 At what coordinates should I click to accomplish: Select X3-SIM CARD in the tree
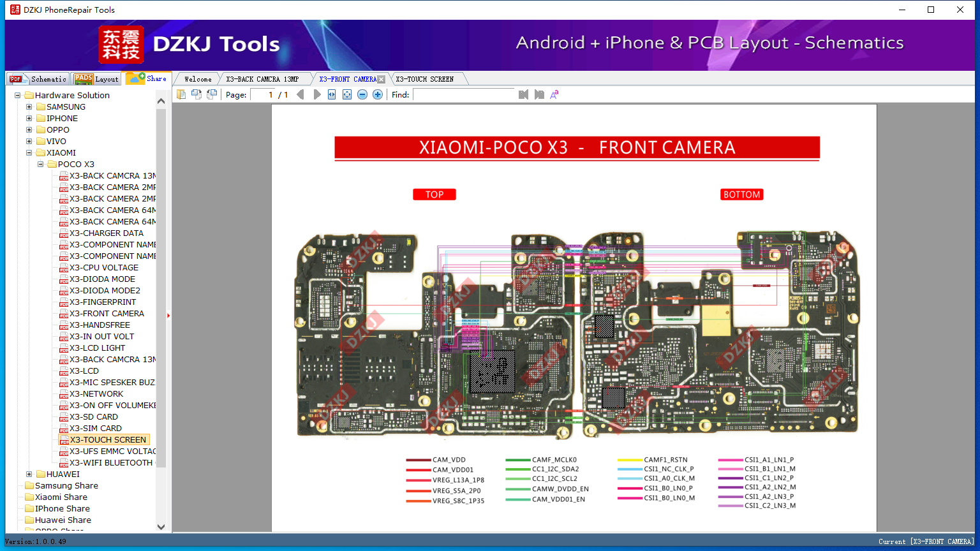[96, 429]
